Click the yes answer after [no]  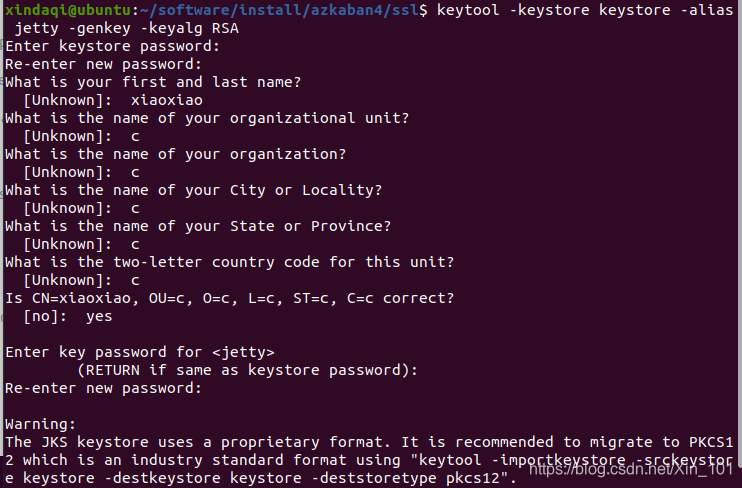coord(99,316)
